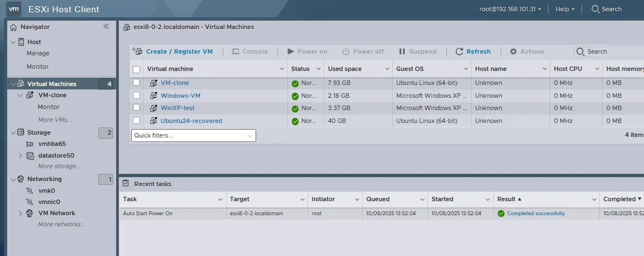Open the Guest OS column dropdown arrow
Image resolution: width=644 pixels, height=256 pixels.
466,69
